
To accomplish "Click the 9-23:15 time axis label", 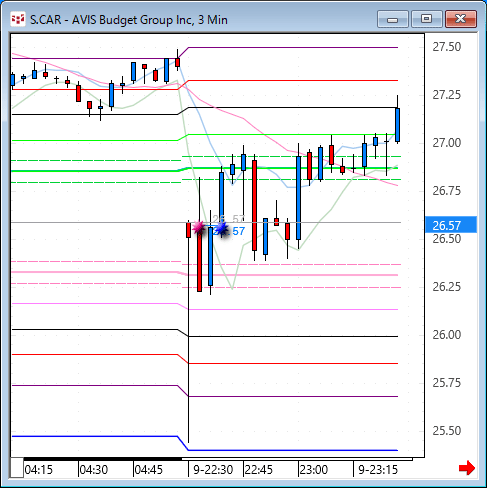I will coord(378,470).
